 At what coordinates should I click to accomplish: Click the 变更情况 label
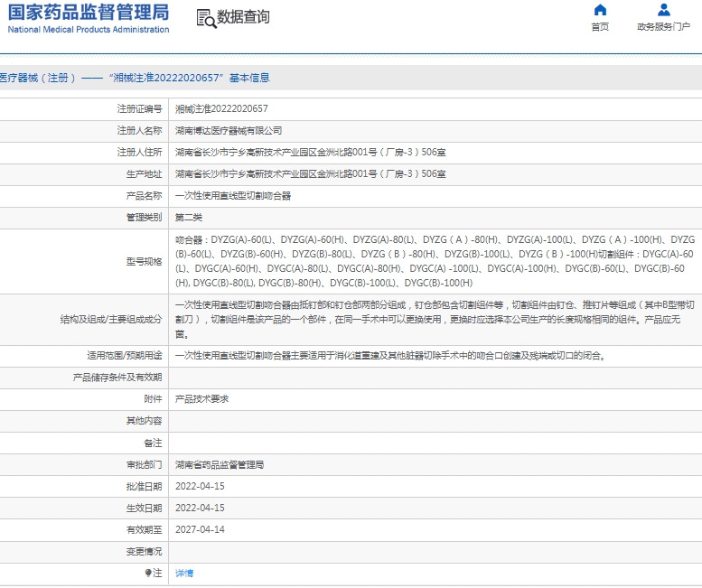click(x=144, y=551)
